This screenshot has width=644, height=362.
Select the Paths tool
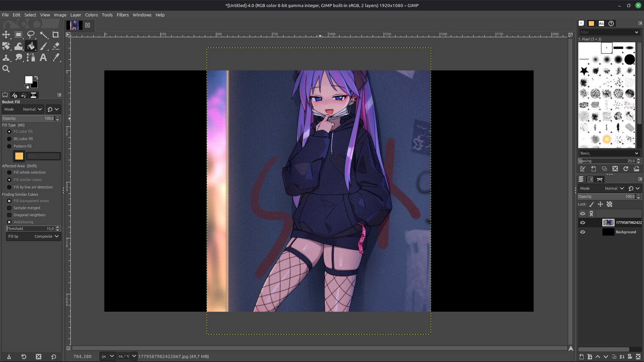point(31,57)
